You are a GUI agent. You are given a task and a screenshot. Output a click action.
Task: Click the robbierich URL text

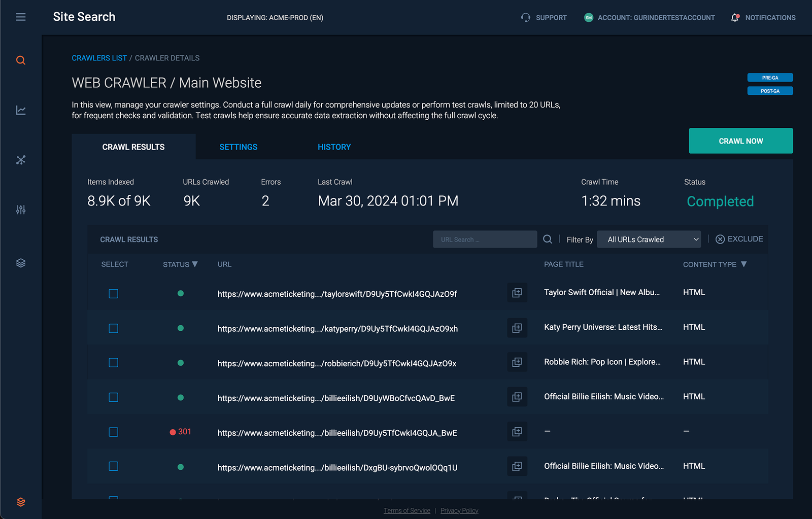pyautogui.click(x=337, y=364)
